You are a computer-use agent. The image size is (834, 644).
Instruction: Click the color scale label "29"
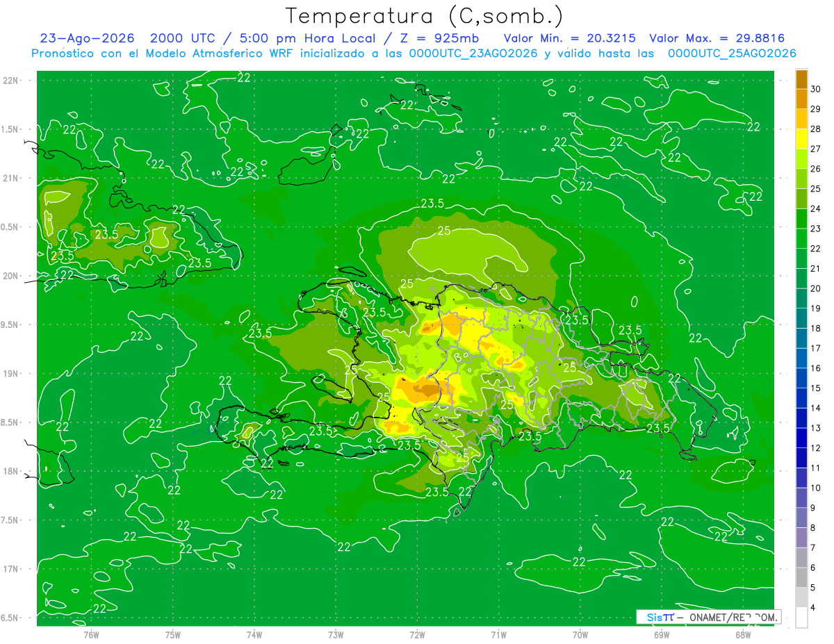(816, 109)
